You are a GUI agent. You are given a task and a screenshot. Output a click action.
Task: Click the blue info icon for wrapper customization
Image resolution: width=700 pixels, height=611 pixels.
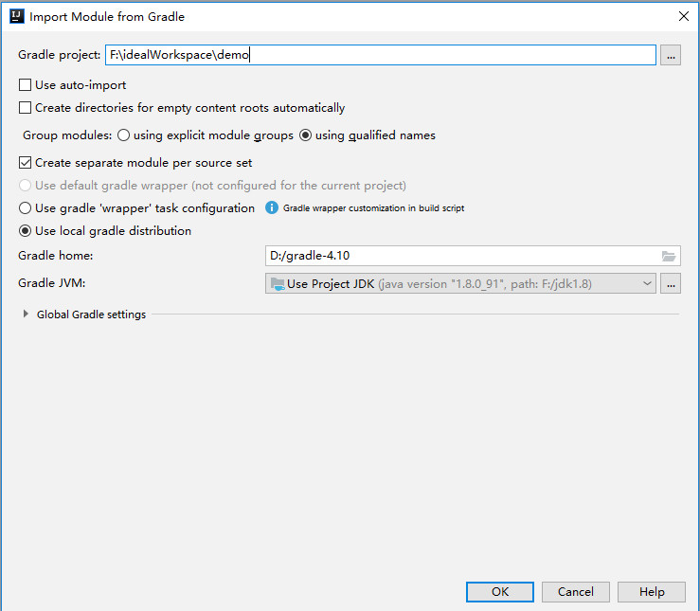coord(272,208)
